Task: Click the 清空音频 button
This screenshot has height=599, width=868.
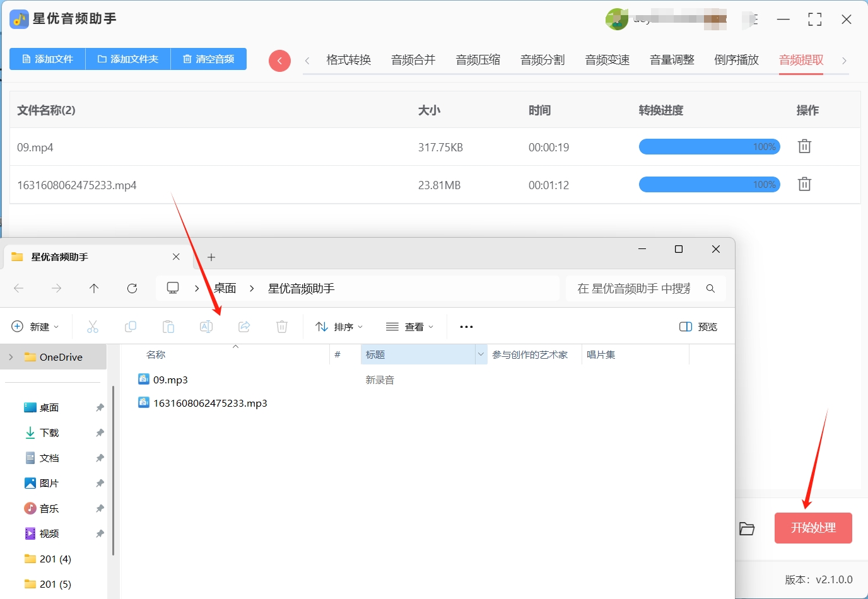Action: [x=209, y=59]
